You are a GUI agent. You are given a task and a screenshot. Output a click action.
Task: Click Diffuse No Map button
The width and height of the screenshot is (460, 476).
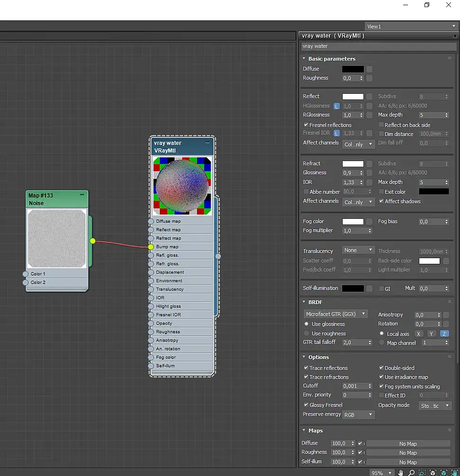pyautogui.click(x=408, y=444)
